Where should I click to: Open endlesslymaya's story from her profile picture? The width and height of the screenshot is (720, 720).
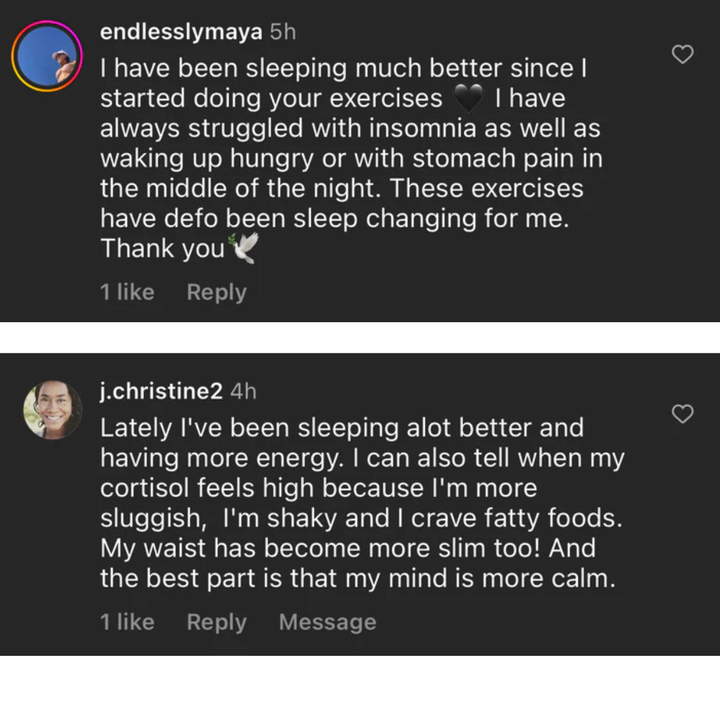[x=46, y=55]
